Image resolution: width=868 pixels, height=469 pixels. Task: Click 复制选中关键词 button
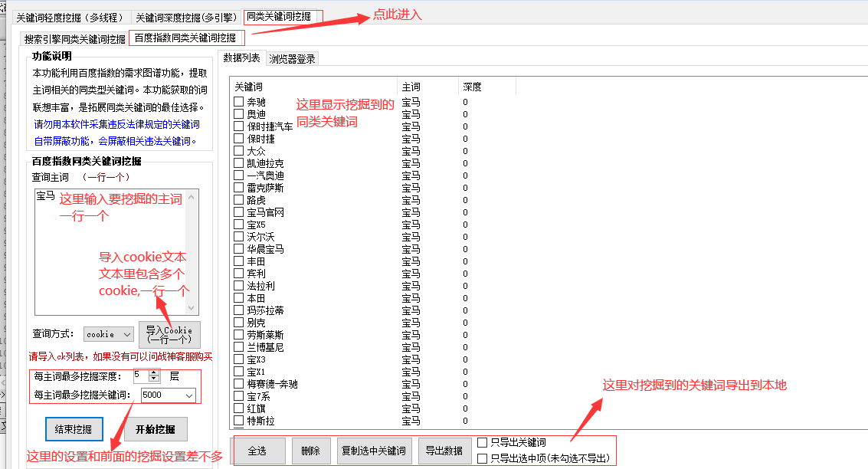click(374, 451)
